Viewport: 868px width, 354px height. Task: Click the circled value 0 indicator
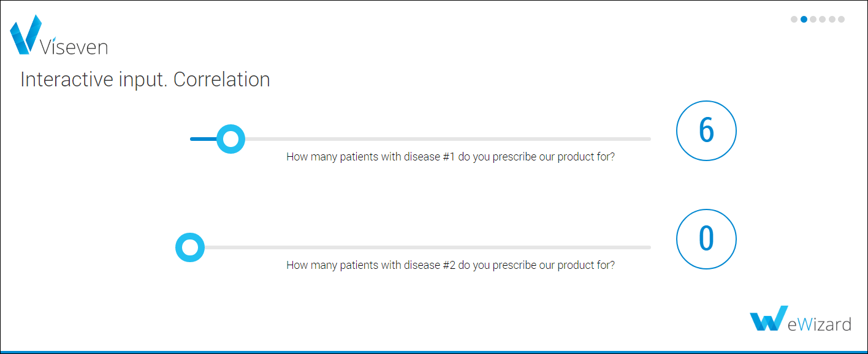tap(706, 239)
